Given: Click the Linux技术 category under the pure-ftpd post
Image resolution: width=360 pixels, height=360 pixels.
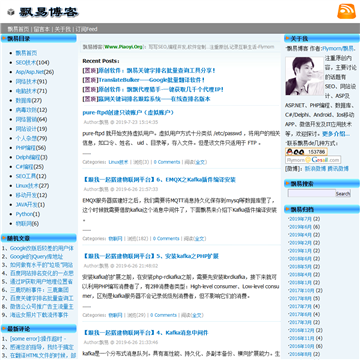Looking at the screenshot, I should pos(118,162).
